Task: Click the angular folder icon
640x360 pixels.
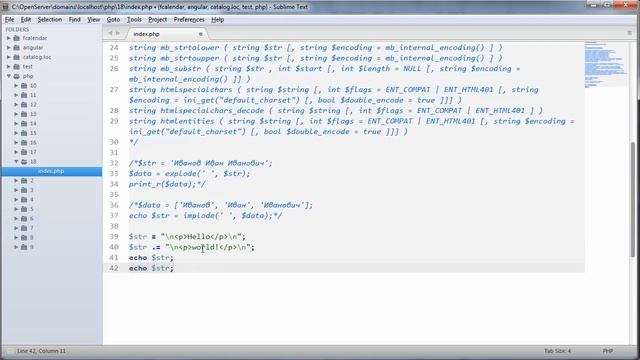Action: tap(17, 47)
